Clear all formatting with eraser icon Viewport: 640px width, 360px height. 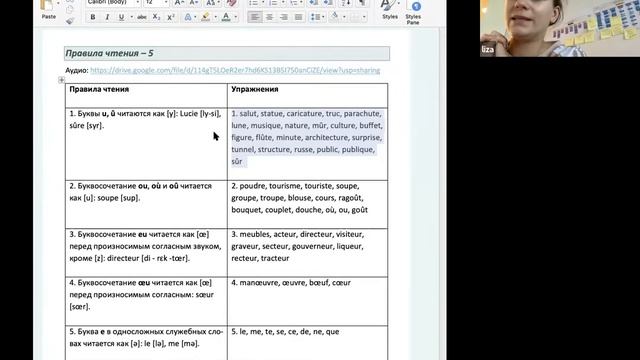[x=231, y=3]
